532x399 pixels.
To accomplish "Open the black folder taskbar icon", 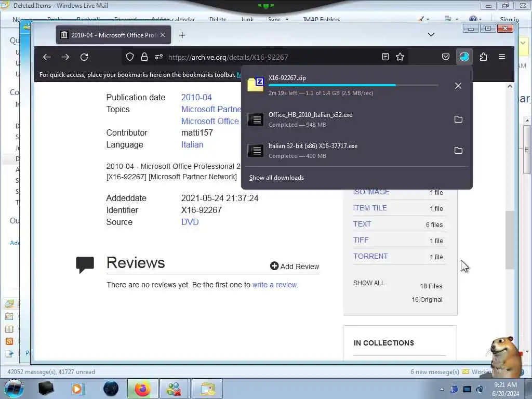I will pos(46,389).
